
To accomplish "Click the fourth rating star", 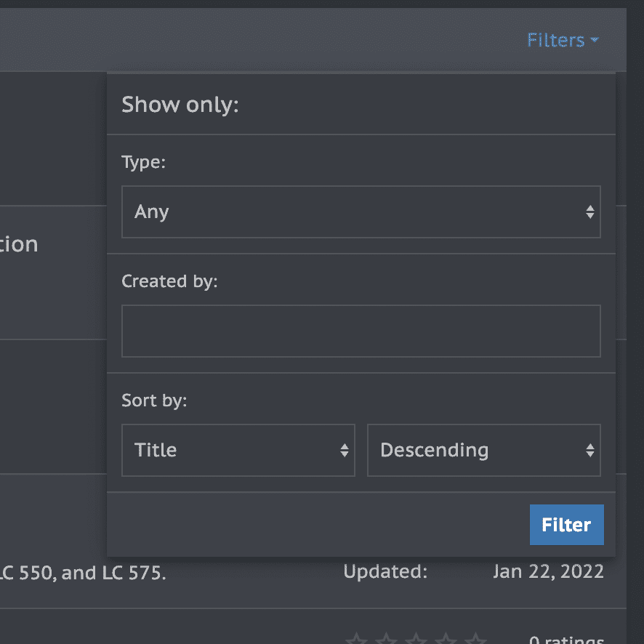I will click(x=446, y=640).
